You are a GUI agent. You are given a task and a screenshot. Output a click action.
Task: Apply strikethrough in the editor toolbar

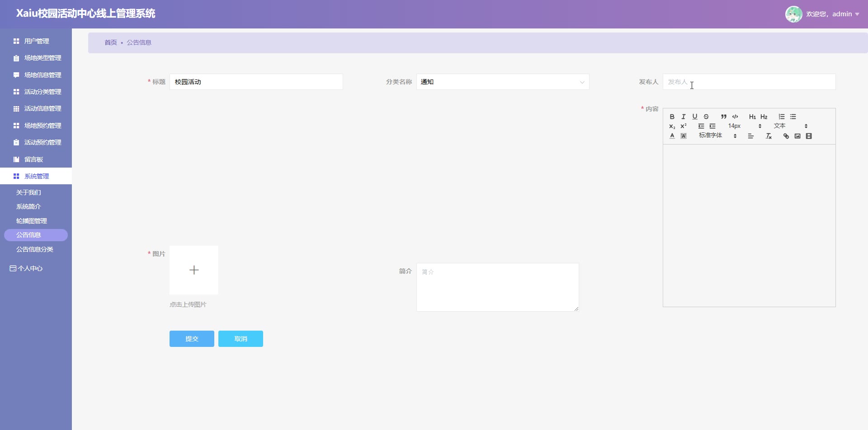point(706,117)
